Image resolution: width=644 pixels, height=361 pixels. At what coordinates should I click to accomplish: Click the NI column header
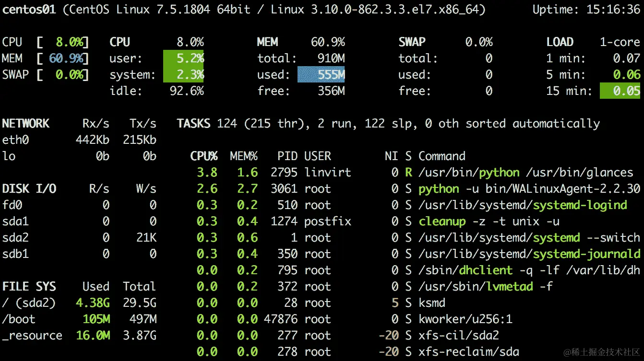pos(392,156)
